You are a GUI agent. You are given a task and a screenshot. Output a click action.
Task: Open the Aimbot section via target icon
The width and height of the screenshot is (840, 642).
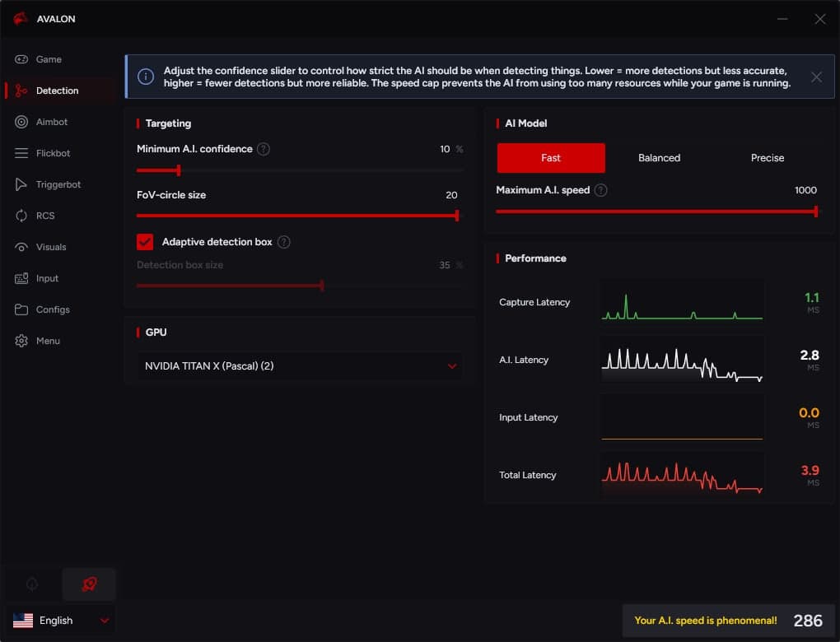tap(21, 122)
